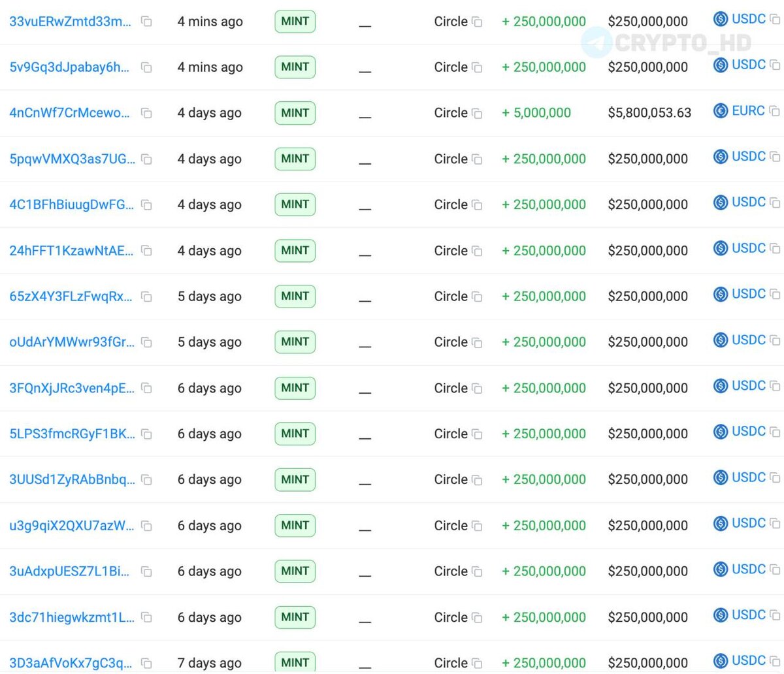Open transaction 3D3aAfVoKx7gC3q link
The width and height of the screenshot is (784, 674).
(x=70, y=663)
